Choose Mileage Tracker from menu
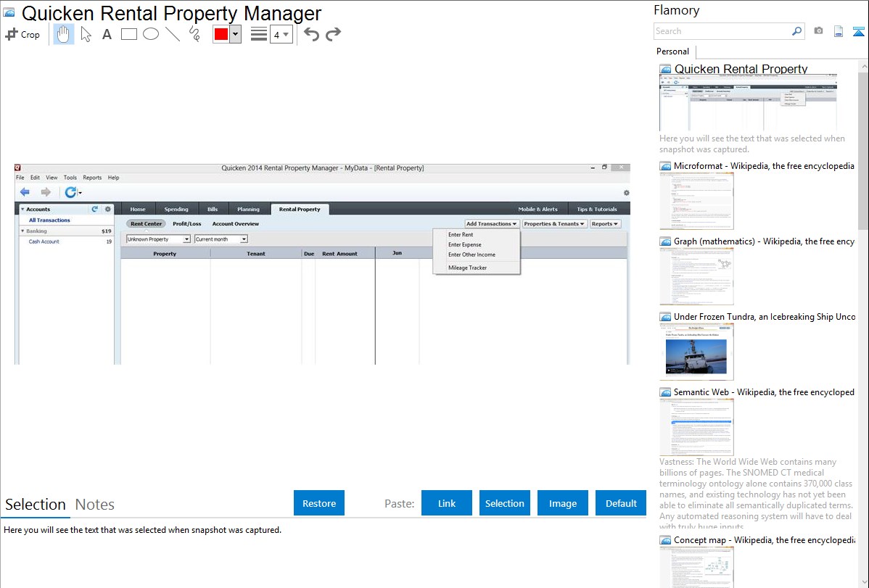This screenshot has height=588, width=869. click(x=467, y=268)
